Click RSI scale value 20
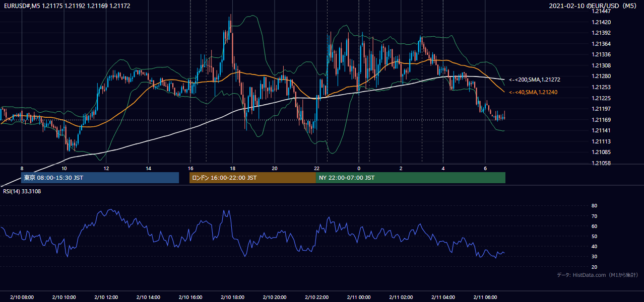This screenshot has height=302, width=644. [595, 267]
